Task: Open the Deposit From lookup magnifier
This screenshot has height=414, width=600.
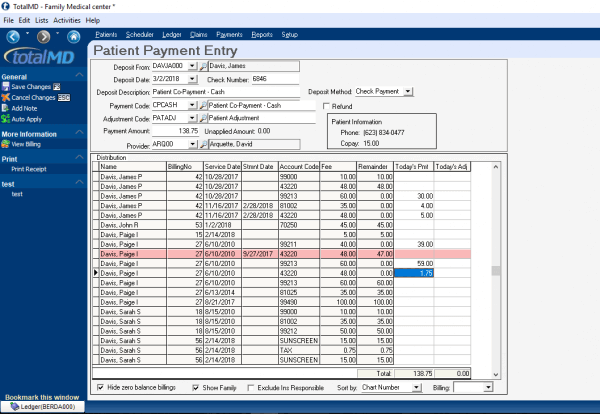Action: pyautogui.click(x=204, y=66)
